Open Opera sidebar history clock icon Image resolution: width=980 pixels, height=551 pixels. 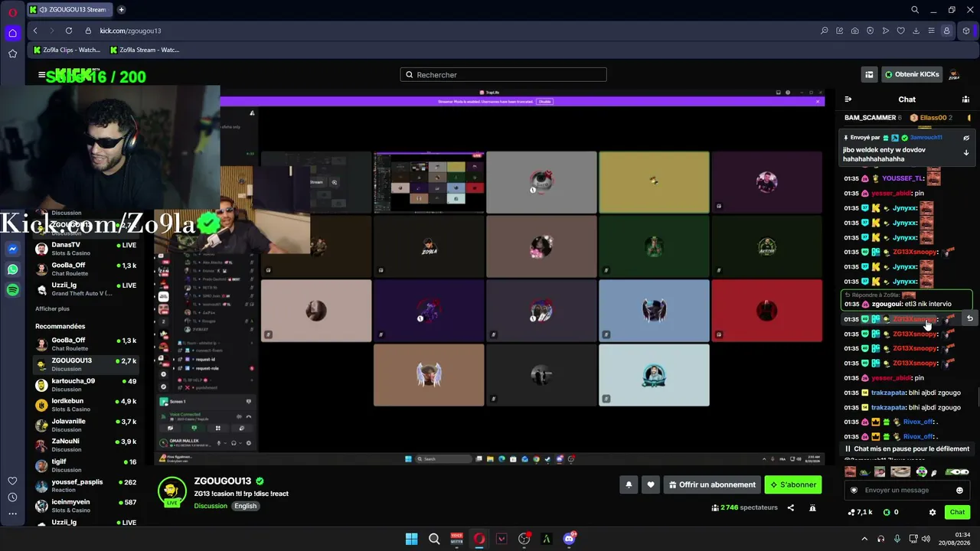[x=12, y=497]
